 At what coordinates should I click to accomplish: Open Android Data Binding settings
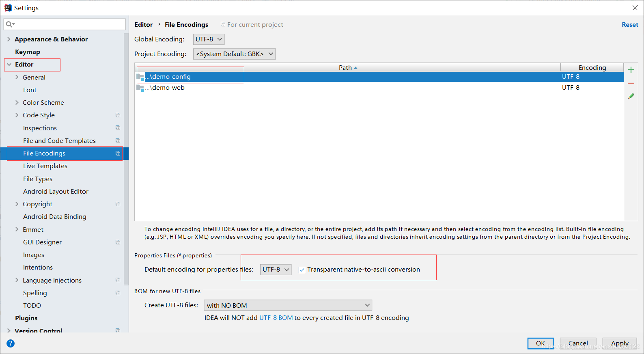54,217
